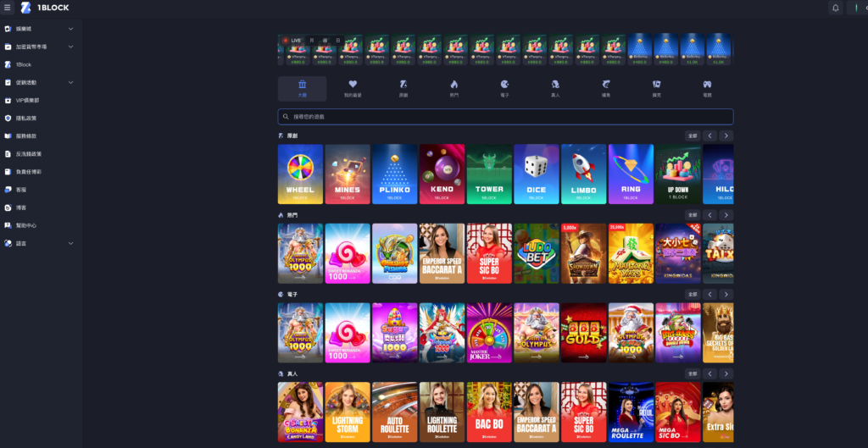Open VIP俱樂部 from the sidebar
This screenshot has height=448, width=868.
click(27, 100)
